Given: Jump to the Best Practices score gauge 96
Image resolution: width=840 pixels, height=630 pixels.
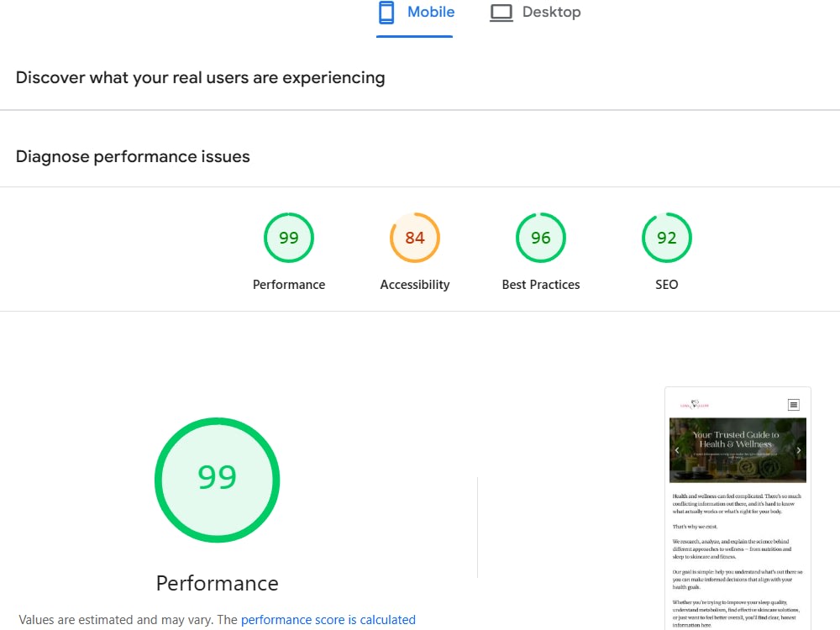Looking at the screenshot, I should [x=540, y=238].
